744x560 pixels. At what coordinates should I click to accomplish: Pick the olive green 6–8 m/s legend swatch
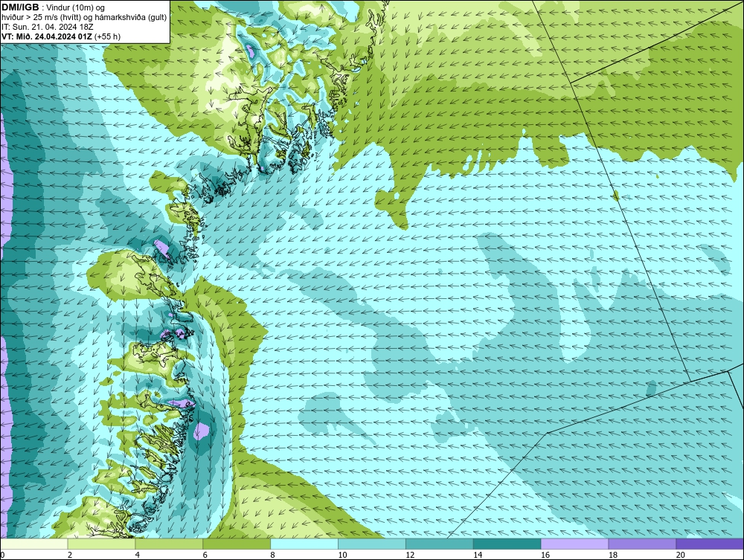pos(237,544)
